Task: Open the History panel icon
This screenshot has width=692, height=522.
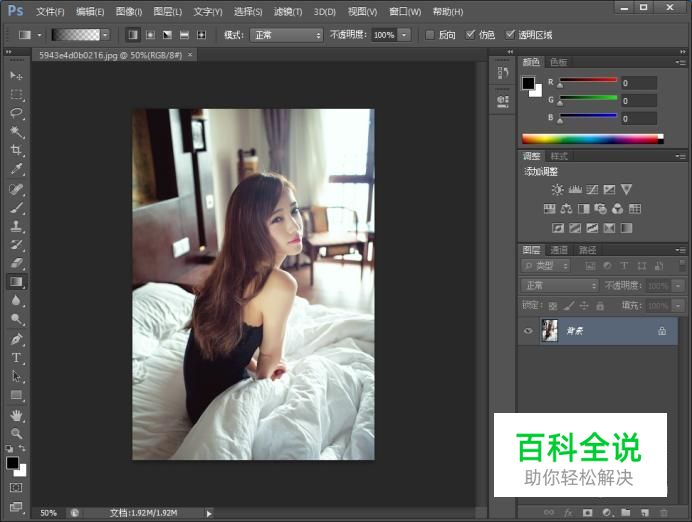Action: click(x=503, y=74)
